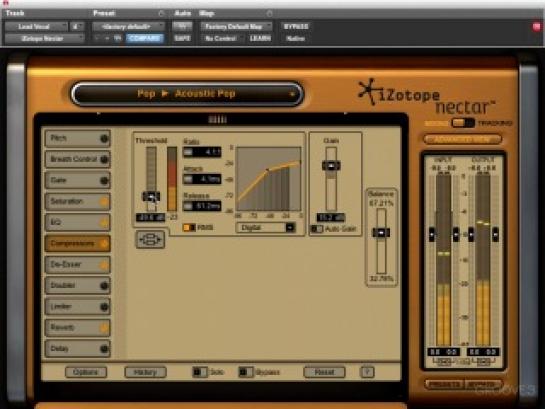Click the Gain slider handle
Screen dimensions: 545x409
click(331, 166)
